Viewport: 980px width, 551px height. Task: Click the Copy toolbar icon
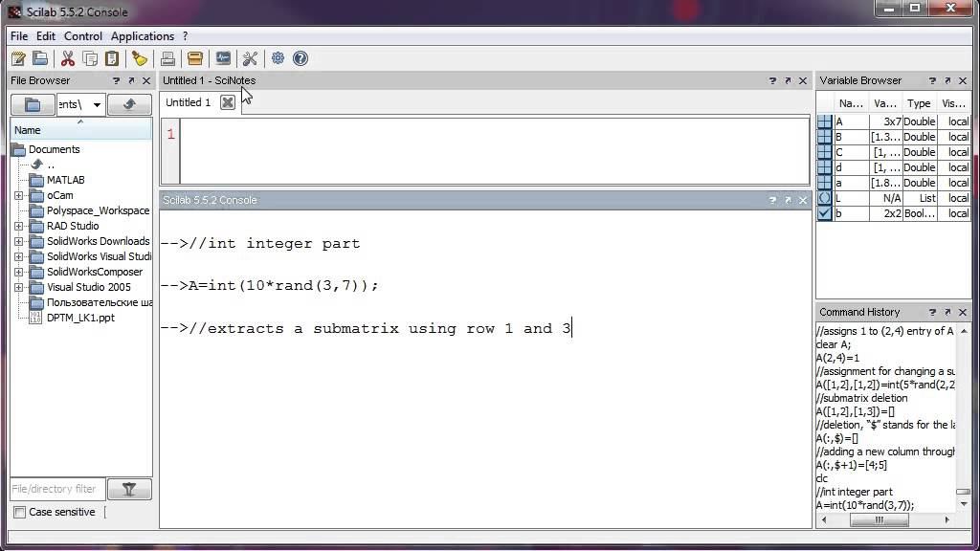[x=90, y=58]
